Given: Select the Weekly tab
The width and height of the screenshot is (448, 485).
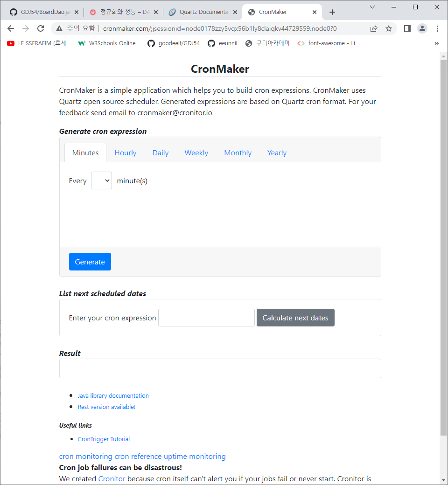Looking at the screenshot, I should tap(196, 153).
